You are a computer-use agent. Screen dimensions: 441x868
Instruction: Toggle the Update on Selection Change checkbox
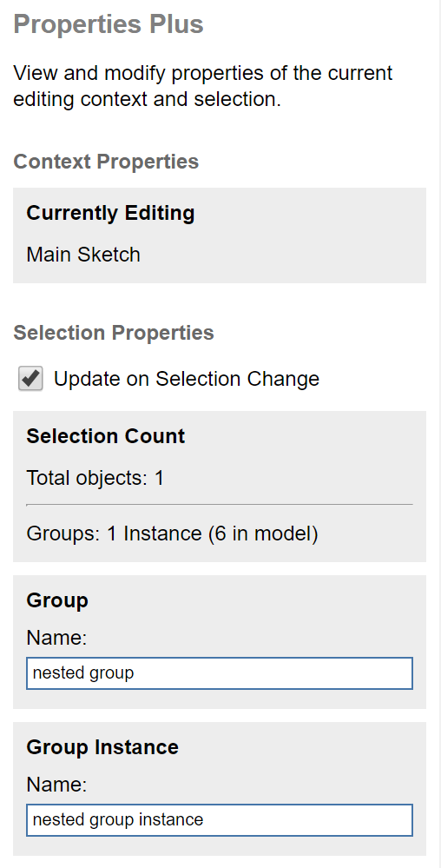coord(30,379)
